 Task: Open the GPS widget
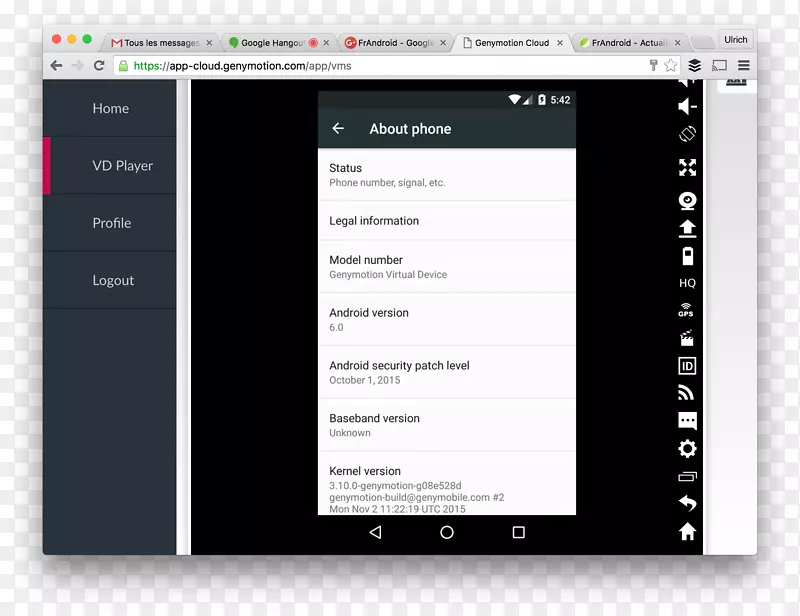tap(687, 310)
